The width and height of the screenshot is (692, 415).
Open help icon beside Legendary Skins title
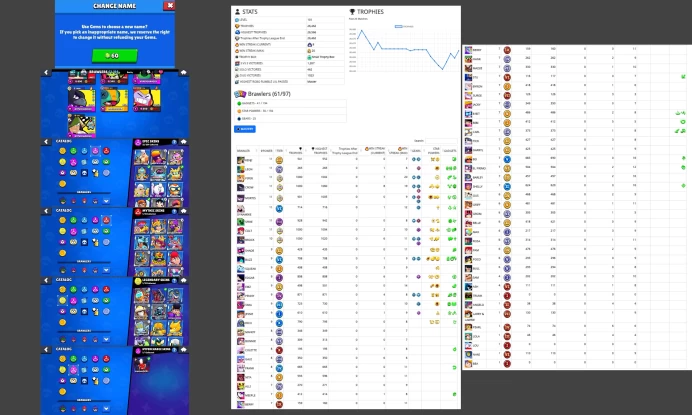pyautogui.click(x=174, y=281)
